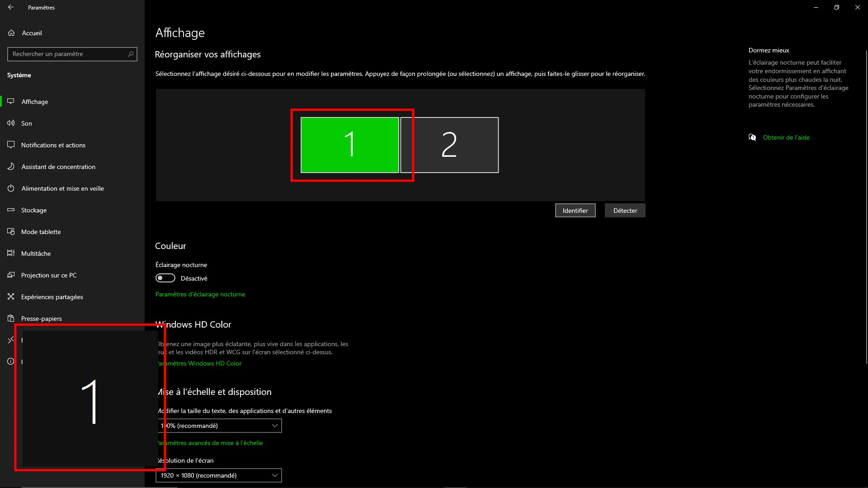Click the Assistant de concentration moon icon
The height and width of the screenshot is (488, 868).
click(x=11, y=167)
